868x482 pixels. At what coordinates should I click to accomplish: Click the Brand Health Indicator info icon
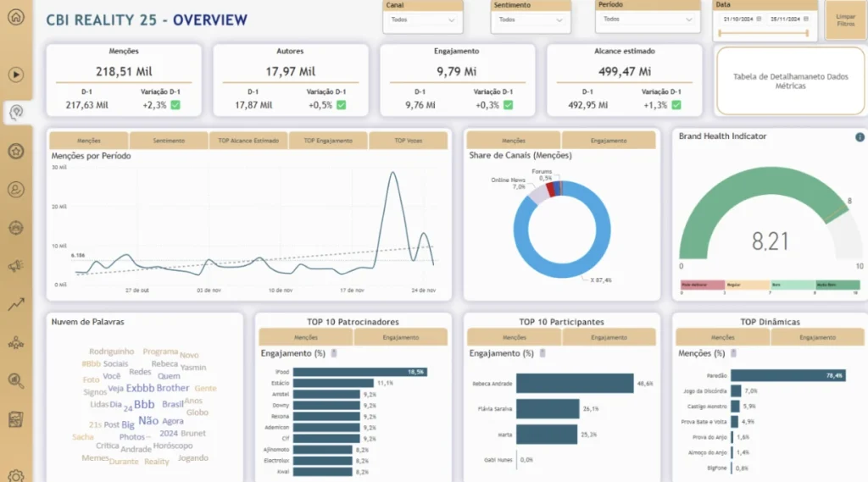(860, 137)
